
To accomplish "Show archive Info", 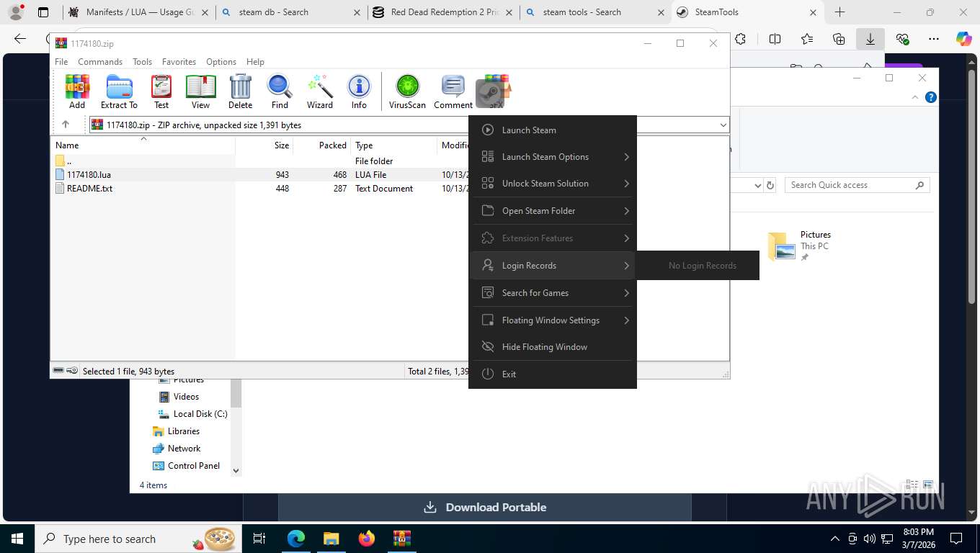I will (359, 91).
